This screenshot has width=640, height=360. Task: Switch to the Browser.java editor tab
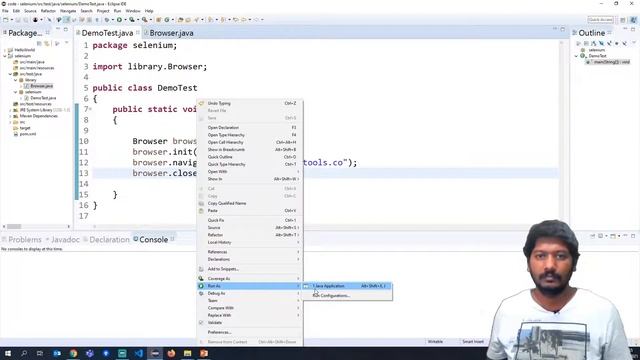(171, 33)
